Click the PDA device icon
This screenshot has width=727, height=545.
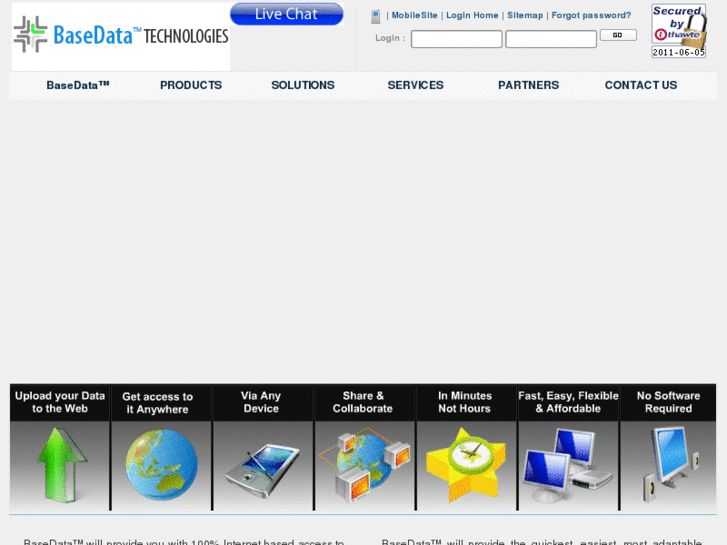(262, 470)
